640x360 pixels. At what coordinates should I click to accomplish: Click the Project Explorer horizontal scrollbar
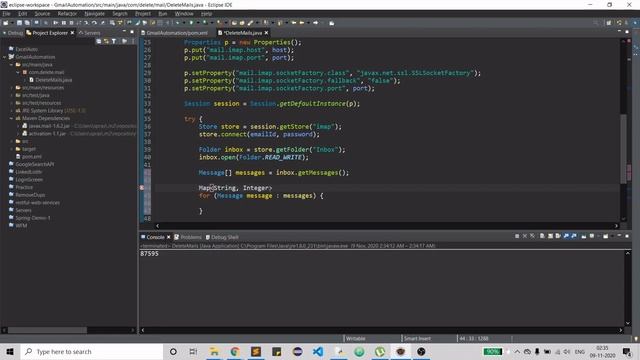tap(69, 330)
